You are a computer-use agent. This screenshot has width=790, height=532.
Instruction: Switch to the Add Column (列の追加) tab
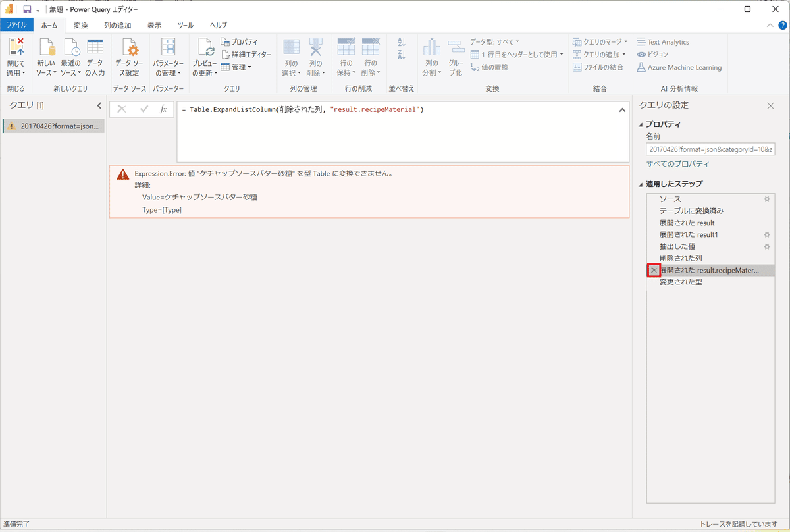(x=117, y=25)
